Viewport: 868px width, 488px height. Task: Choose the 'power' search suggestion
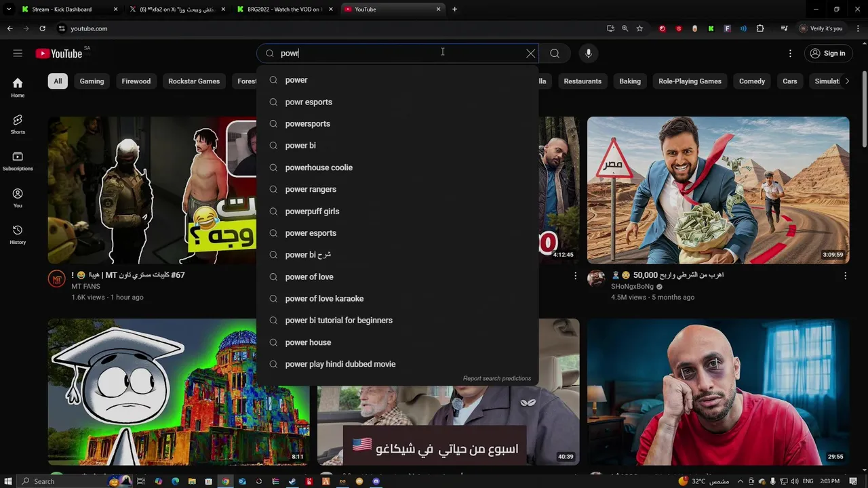397,80
